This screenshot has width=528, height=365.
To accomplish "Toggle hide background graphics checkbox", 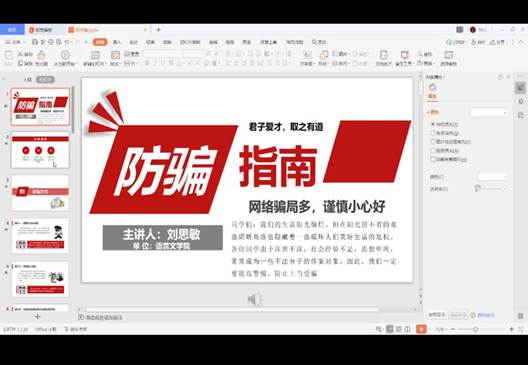I will pyautogui.click(x=433, y=159).
